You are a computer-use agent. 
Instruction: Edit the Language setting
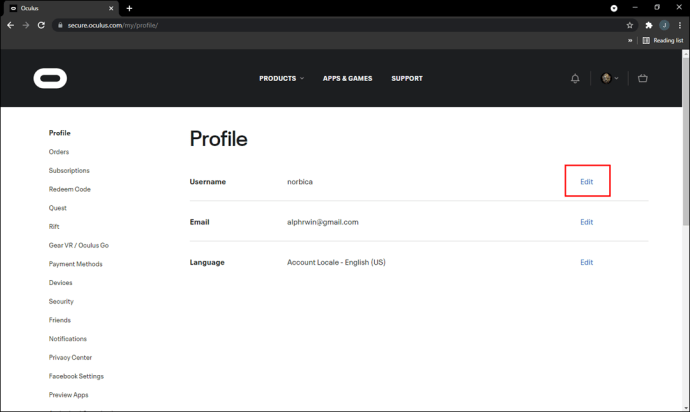(x=587, y=262)
